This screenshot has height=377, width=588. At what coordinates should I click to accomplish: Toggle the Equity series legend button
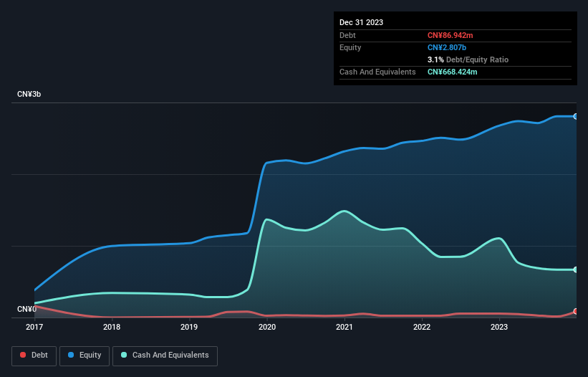click(x=85, y=355)
